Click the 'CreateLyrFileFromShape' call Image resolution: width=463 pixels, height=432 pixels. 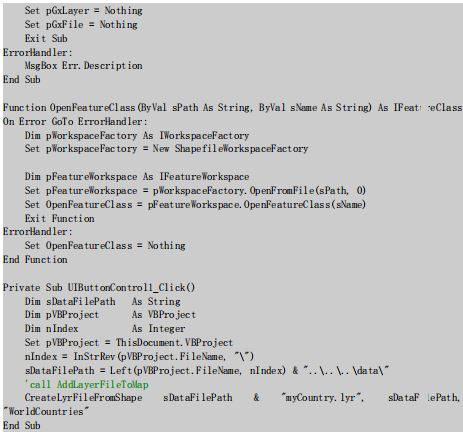pos(84,398)
